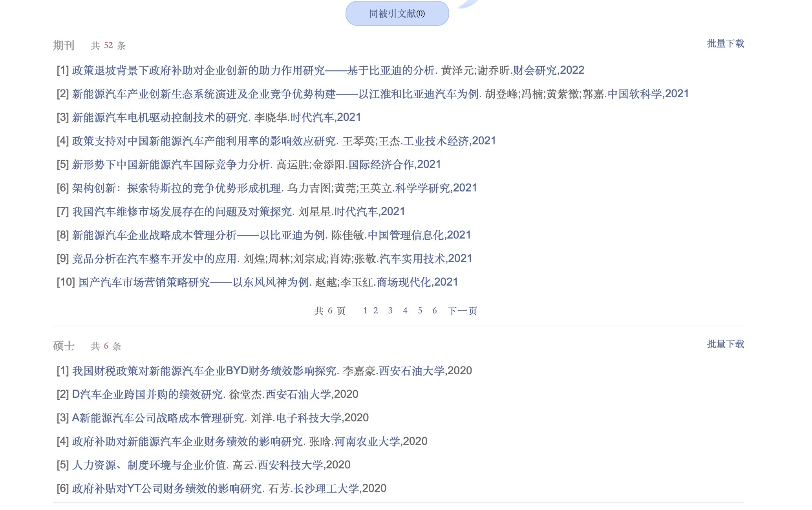
Task: Open journal link 工业技术经济
Action: click(436, 141)
